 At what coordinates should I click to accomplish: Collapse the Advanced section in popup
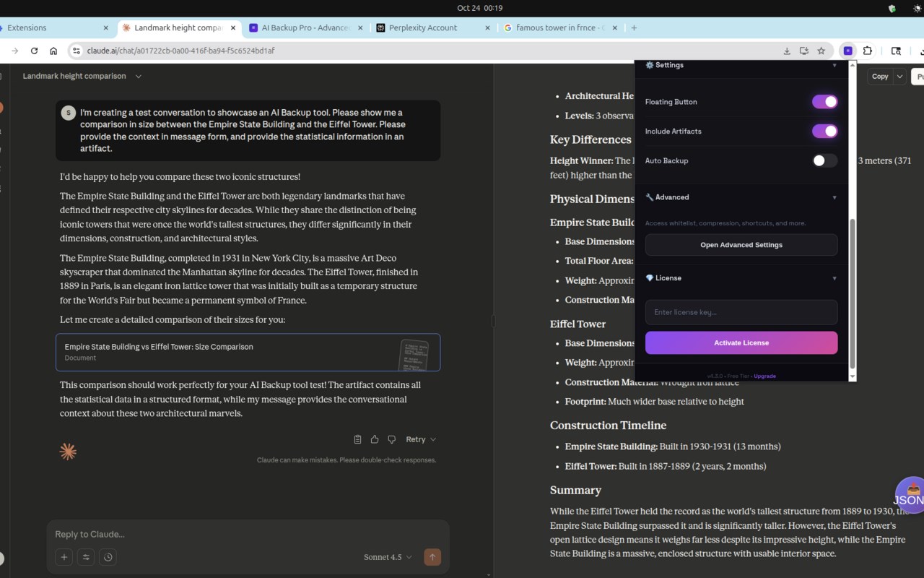click(834, 197)
